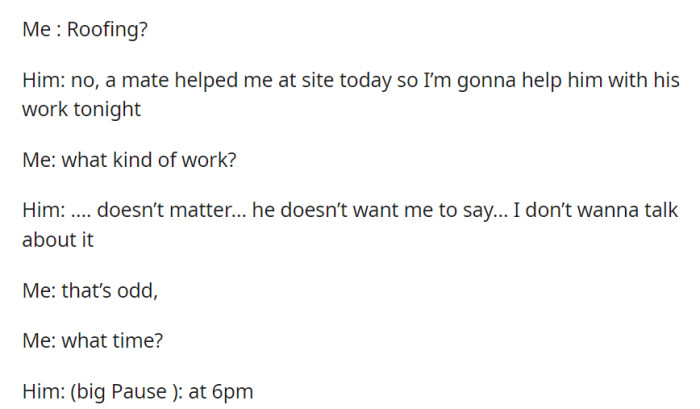Click the 'Him:' label before '(big Pause )'

[42, 390]
